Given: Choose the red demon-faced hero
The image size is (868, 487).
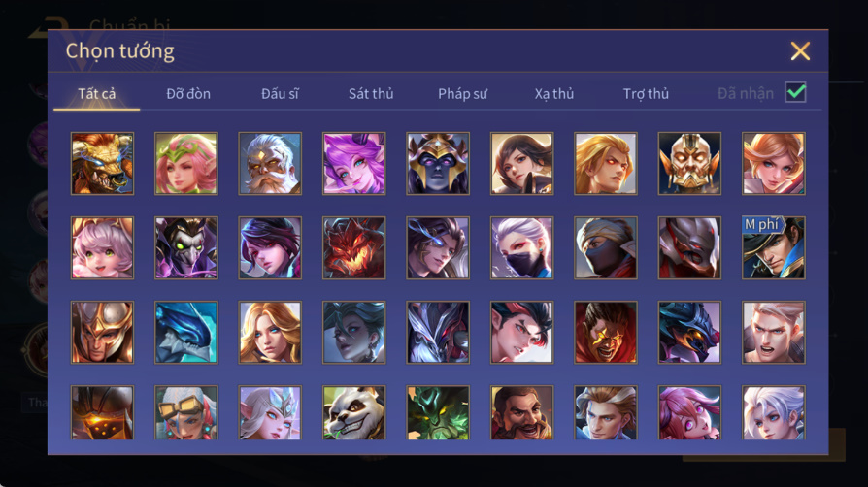Looking at the screenshot, I should pyautogui.click(x=353, y=248).
